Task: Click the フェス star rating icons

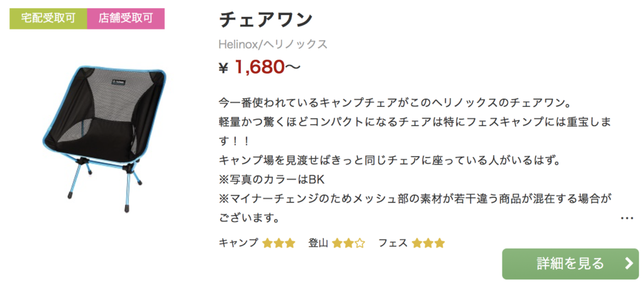Action: (x=428, y=243)
